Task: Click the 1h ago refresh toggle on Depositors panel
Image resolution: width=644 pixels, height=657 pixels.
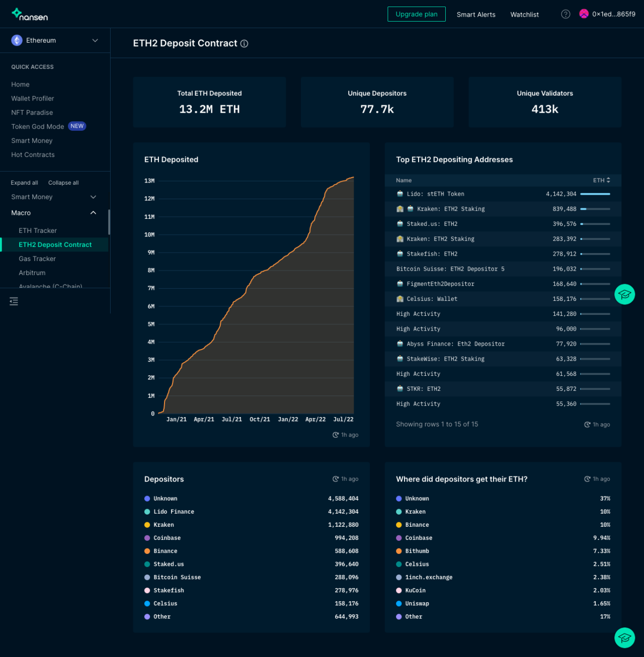Action: [x=345, y=478]
